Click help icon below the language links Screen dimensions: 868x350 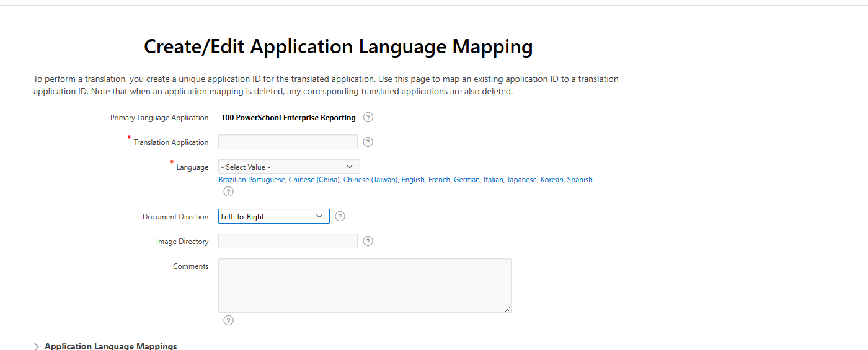(228, 191)
